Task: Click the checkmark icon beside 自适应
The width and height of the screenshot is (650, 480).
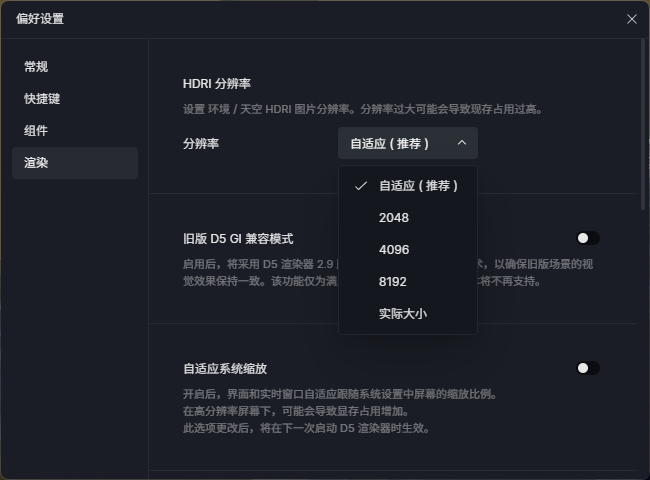Action: pyautogui.click(x=360, y=186)
